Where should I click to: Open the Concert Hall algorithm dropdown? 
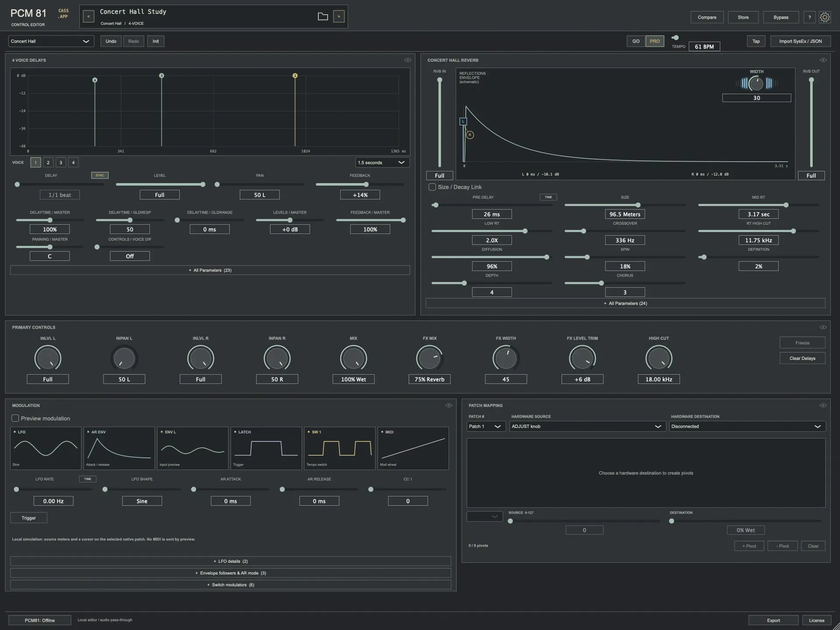[51, 41]
